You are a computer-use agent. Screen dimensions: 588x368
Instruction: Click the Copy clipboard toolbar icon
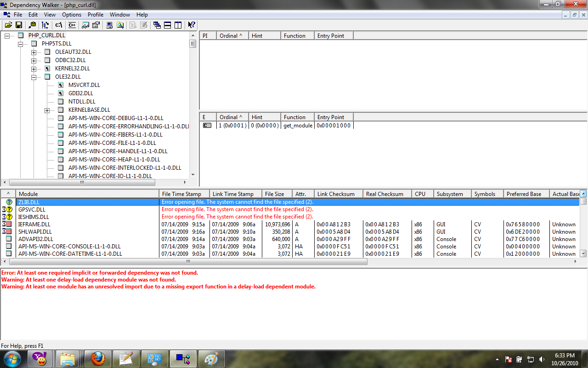(32, 25)
